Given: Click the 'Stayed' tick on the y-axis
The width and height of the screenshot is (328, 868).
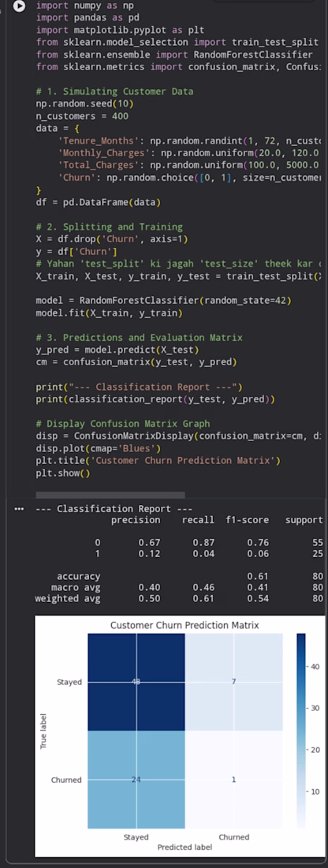Looking at the screenshot, I should [x=69, y=682].
